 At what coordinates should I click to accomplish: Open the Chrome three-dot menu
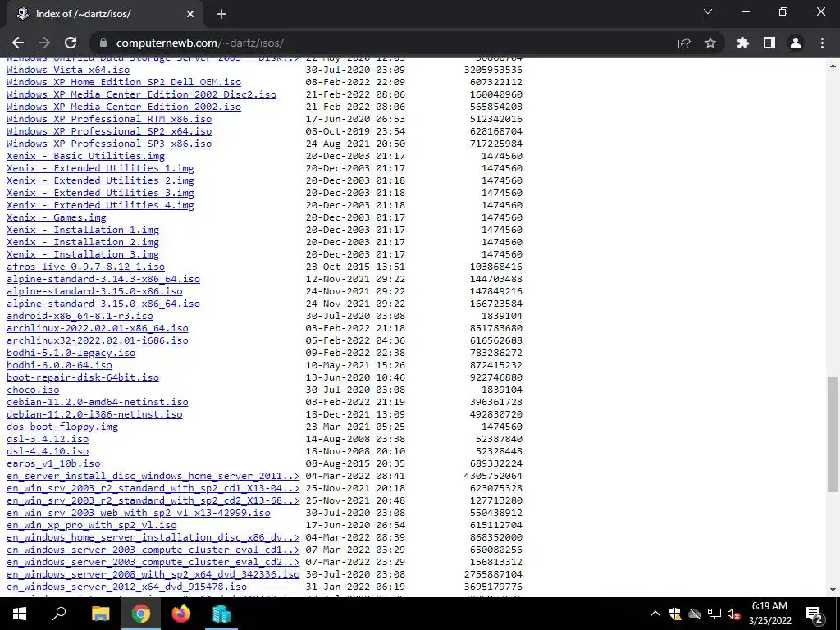(822, 43)
